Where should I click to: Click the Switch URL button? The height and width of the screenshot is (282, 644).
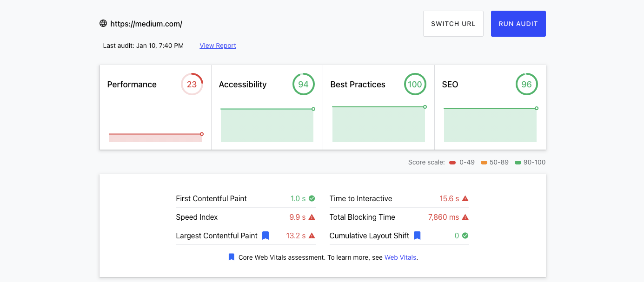(453, 24)
